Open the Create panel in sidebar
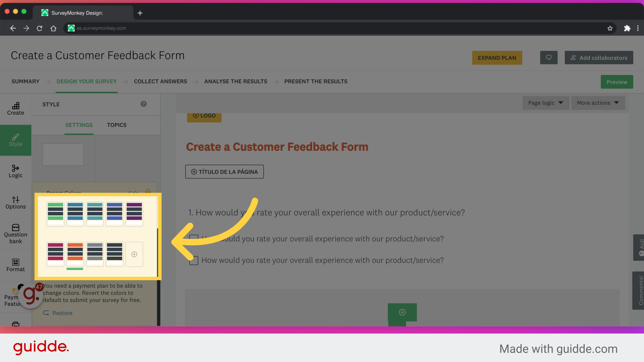The image size is (644, 362). coord(15,109)
